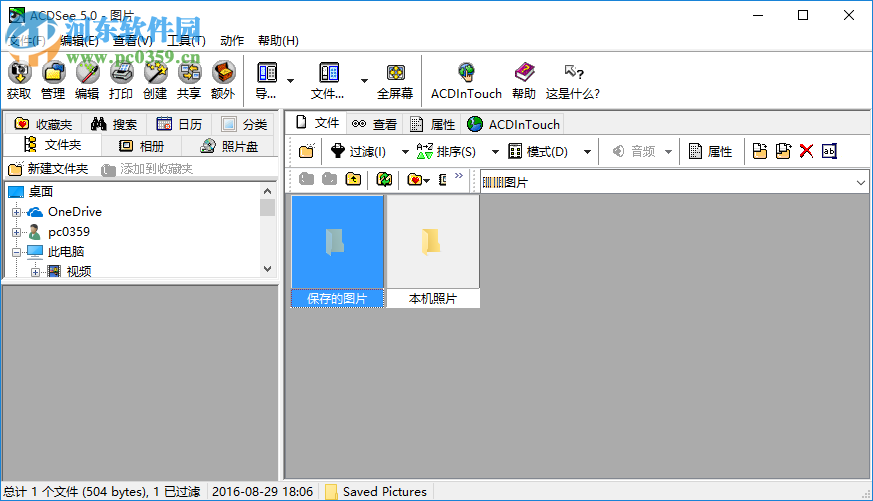Click the 文件... file pane icon

click(x=328, y=72)
